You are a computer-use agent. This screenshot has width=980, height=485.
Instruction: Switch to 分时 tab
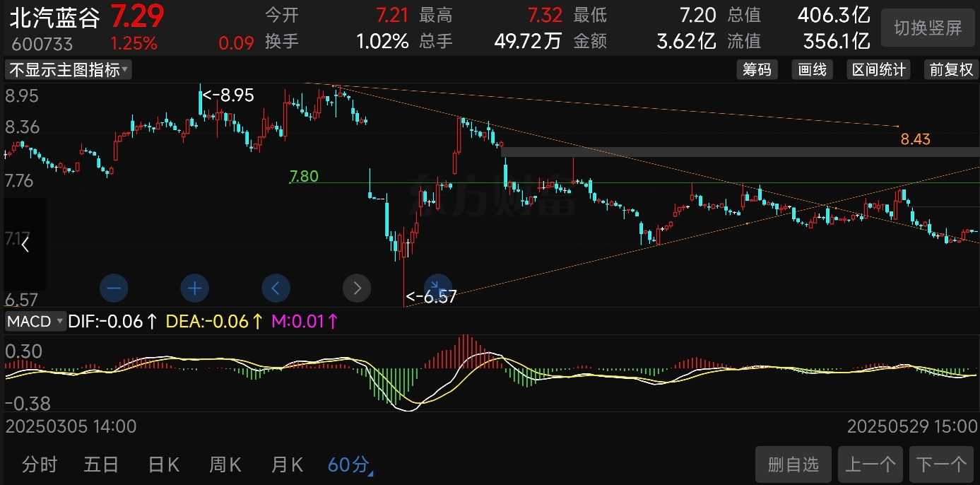coord(40,464)
